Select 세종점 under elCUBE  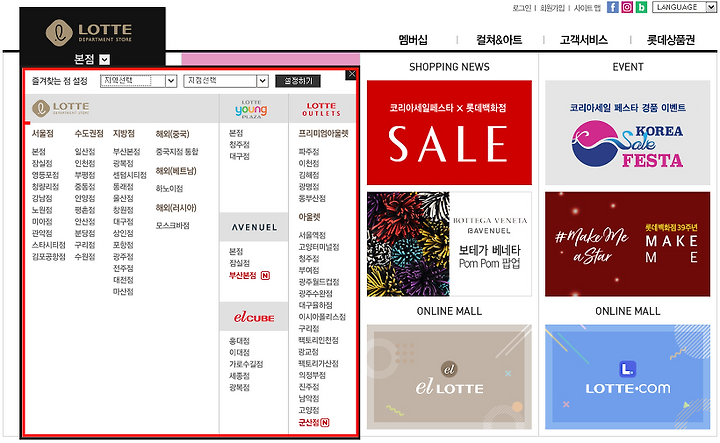click(x=239, y=376)
